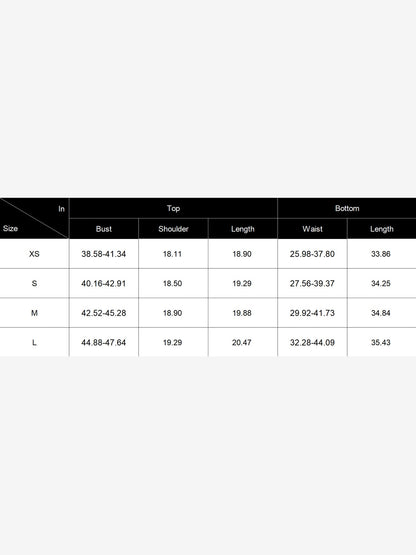This screenshot has height=555, width=416.
Task: Click the L bottom length value 35.43
Action: 381,342
